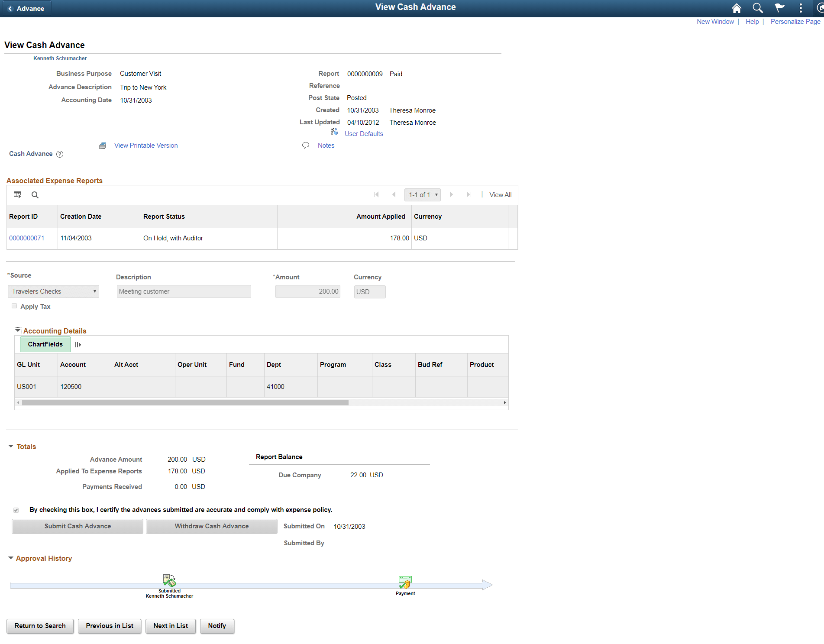The height and width of the screenshot is (644, 824).
Task: Click the User Defaults icon
Action: pyautogui.click(x=334, y=132)
